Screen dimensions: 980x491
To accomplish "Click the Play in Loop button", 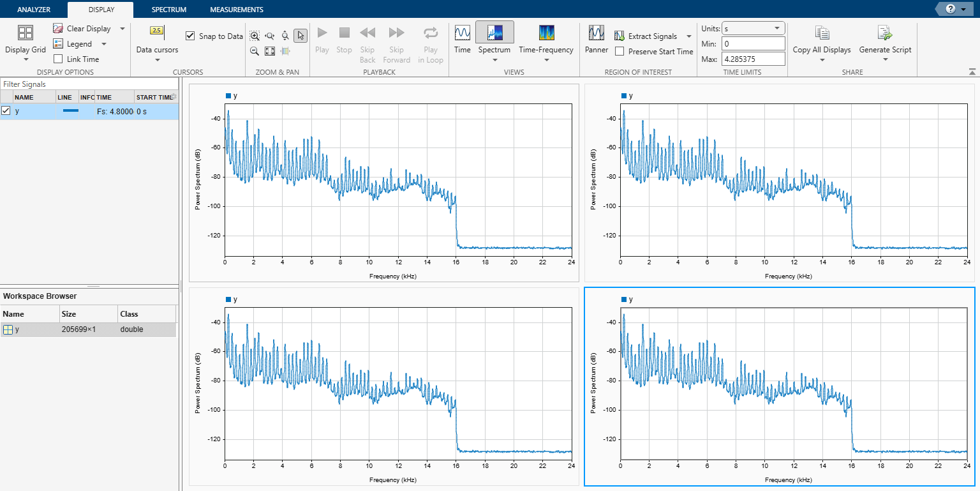I will coord(431,33).
